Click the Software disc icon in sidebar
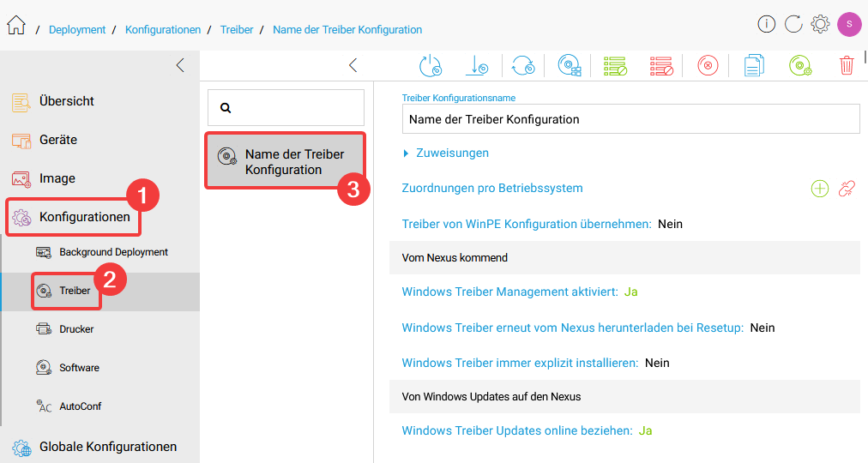Screen dimensions: 868x463 (44, 367)
